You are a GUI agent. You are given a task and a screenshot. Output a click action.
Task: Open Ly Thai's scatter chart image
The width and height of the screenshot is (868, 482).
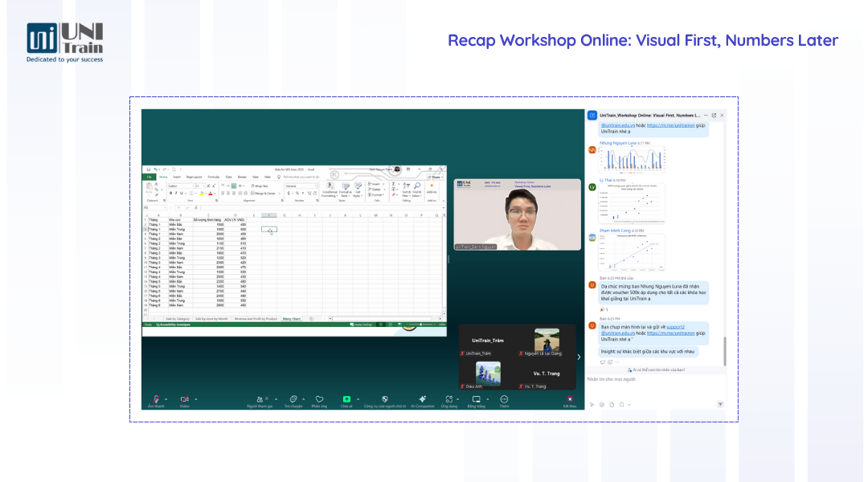(632, 203)
